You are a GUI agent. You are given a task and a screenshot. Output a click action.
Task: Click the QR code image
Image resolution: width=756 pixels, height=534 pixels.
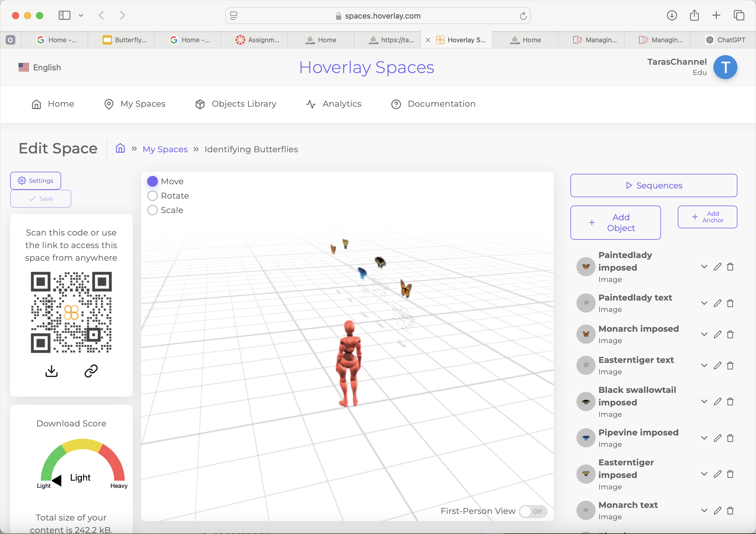click(71, 313)
